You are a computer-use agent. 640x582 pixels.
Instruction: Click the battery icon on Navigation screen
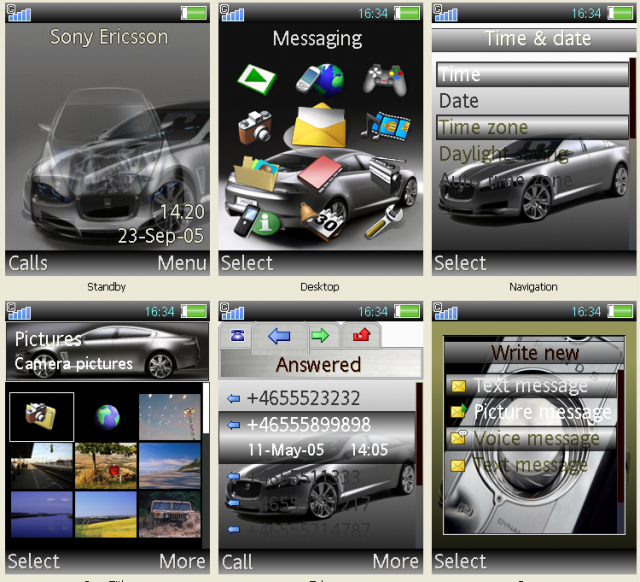(x=620, y=13)
